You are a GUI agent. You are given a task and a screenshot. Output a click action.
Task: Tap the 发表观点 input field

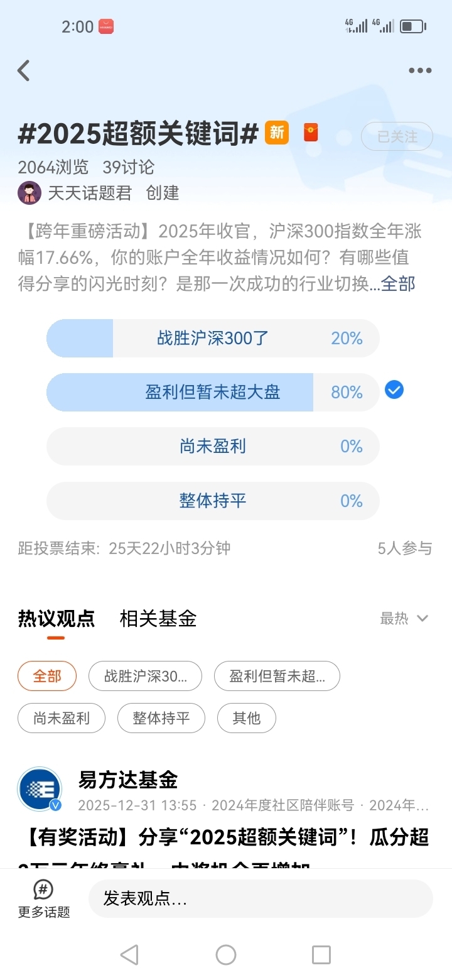[260, 898]
